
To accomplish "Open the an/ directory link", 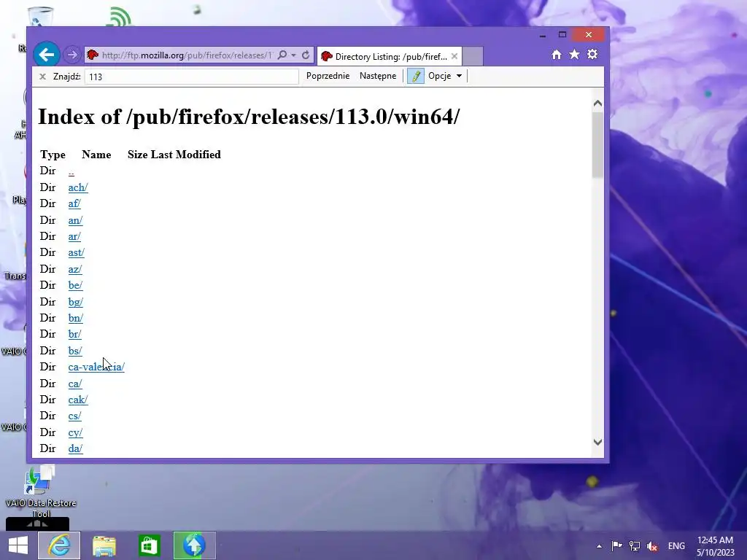I will (75, 220).
